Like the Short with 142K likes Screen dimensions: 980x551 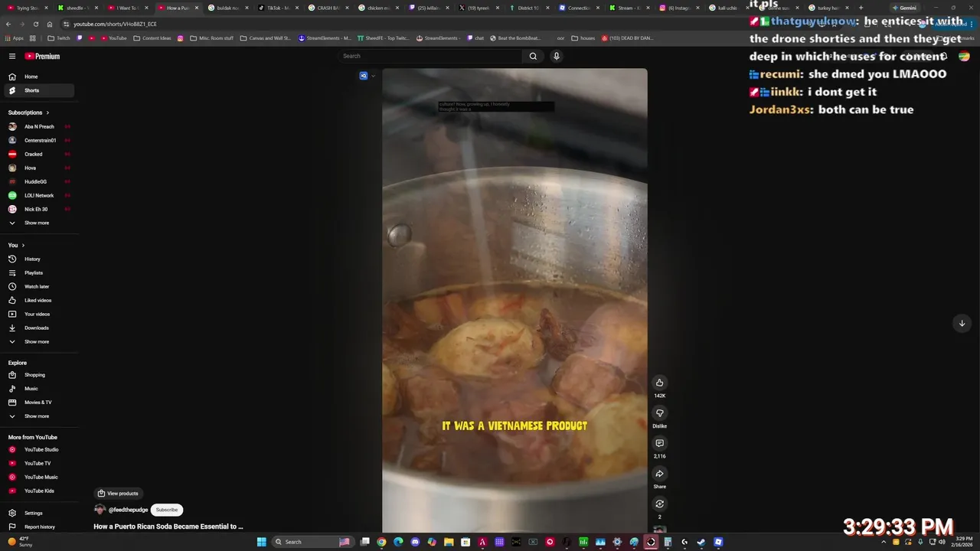(x=659, y=383)
